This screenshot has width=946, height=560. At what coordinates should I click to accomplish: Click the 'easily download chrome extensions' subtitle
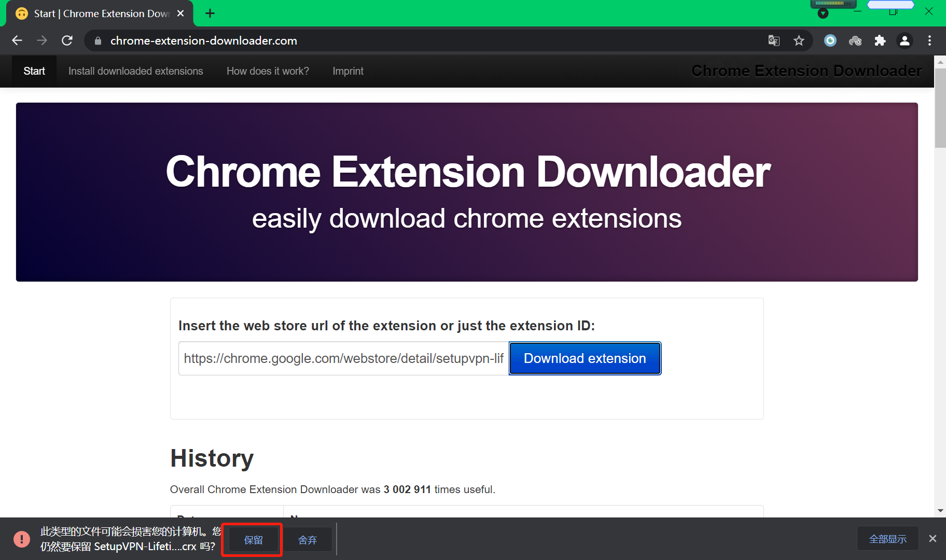[467, 218]
